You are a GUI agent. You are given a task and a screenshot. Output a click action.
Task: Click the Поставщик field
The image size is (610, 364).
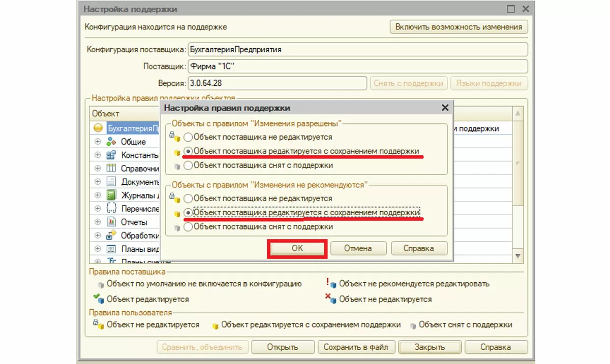tap(357, 67)
